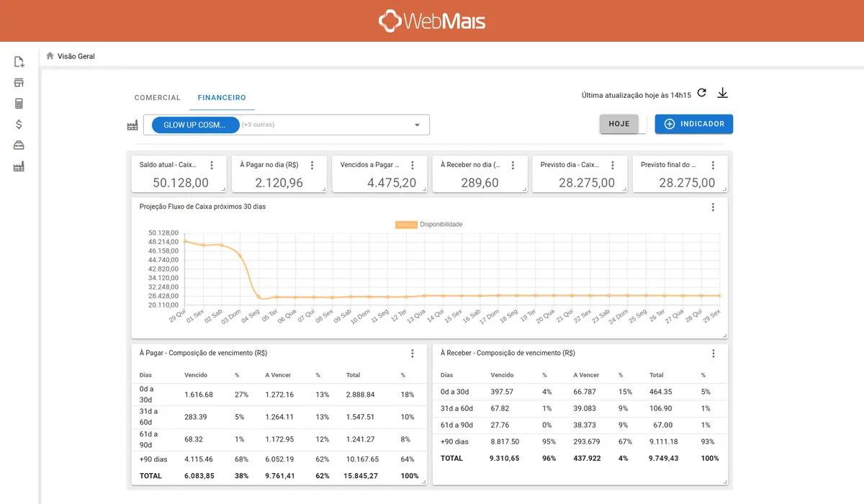The image size is (864, 504).
Task: Click the INDICADOR button
Action: [693, 123]
